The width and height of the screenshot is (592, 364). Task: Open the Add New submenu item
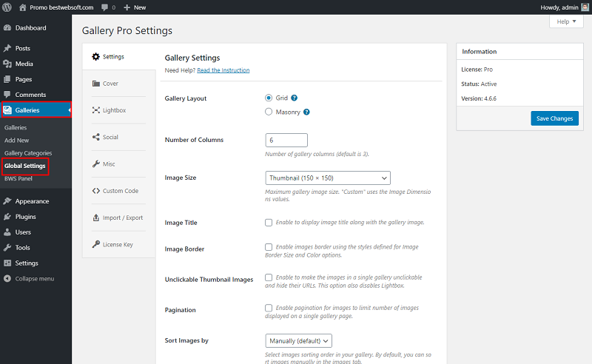pyautogui.click(x=16, y=140)
